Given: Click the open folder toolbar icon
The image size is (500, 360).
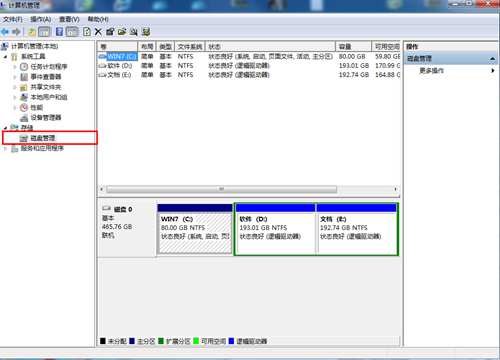Looking at the screenshot, I should 122,32.
